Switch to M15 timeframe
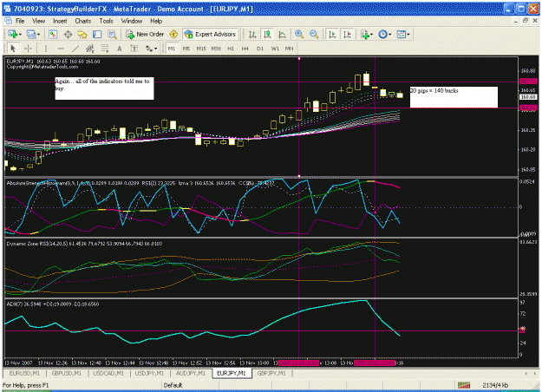The image size is (542, 392). [x=201, y=49]
